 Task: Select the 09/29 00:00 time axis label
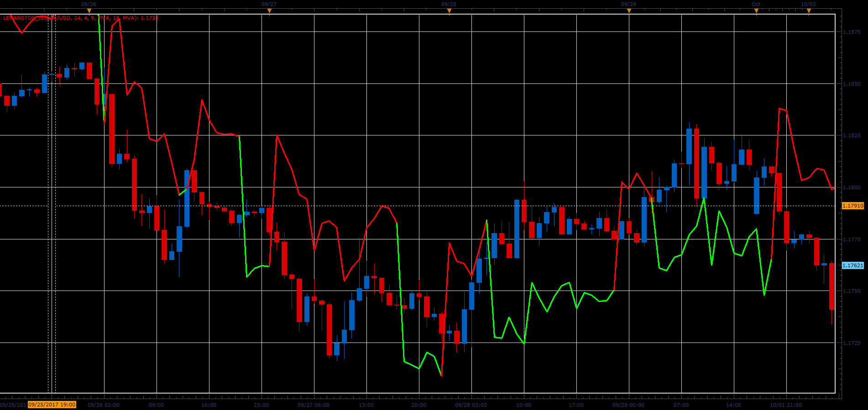click(628, 405)
